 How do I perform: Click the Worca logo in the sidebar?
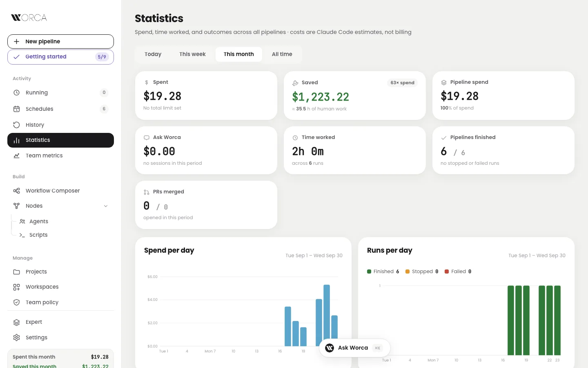29,18
